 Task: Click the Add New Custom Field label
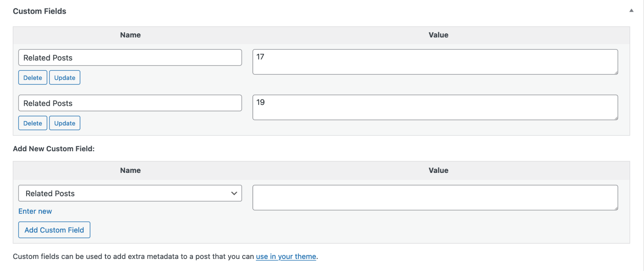54,149
